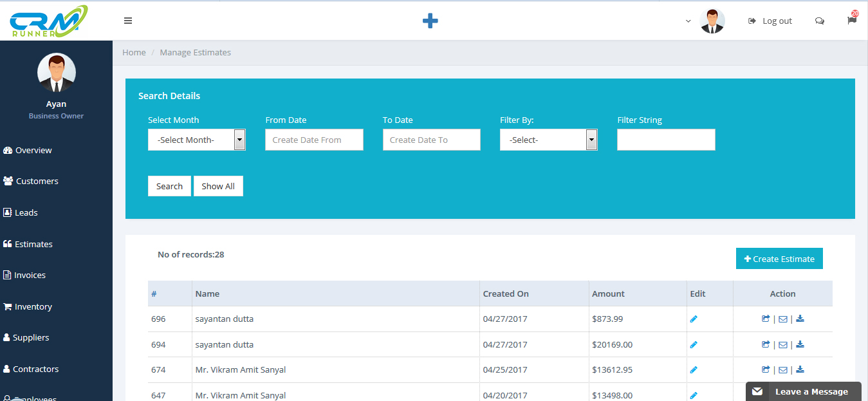
Task: Open Leave a Message chat widget
Action: [803, 391]
